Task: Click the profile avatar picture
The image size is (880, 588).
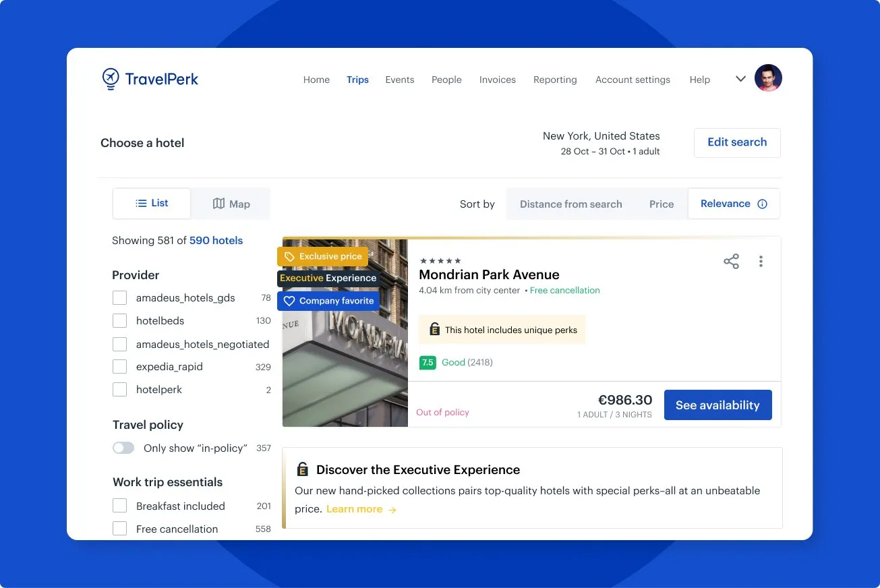Action: [768, 78]
